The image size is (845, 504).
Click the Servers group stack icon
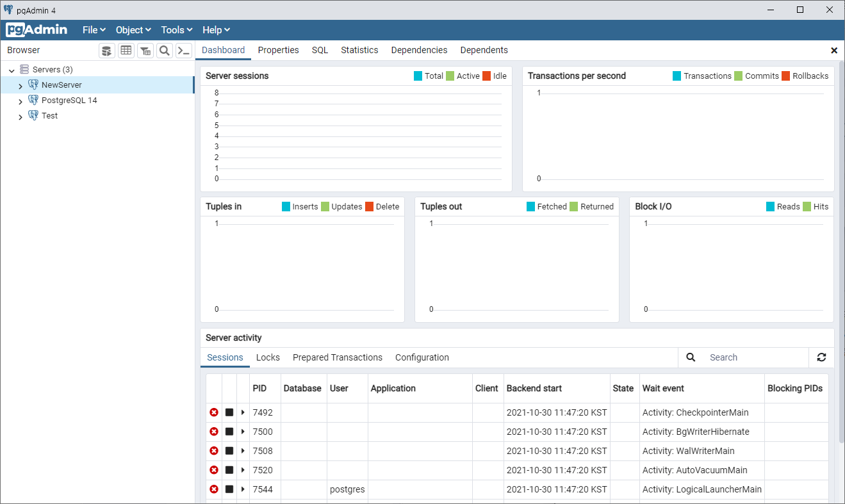click(x=24, y=69)
